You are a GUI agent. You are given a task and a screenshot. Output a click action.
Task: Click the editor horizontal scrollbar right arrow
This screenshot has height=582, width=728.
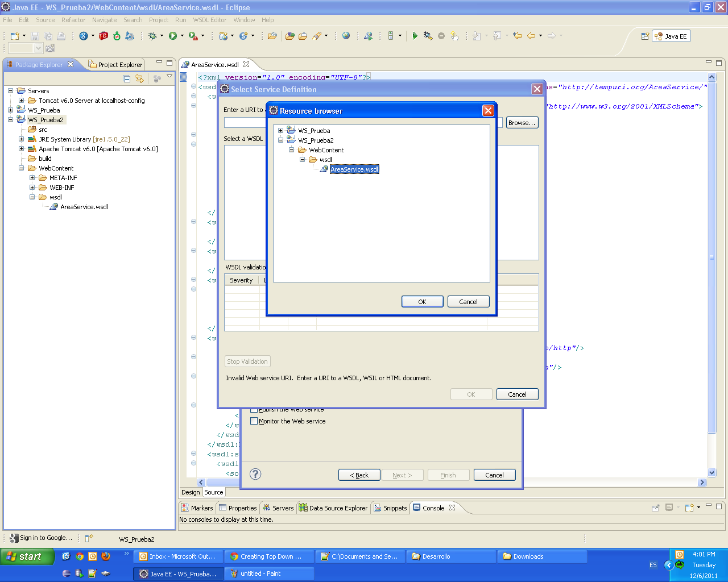[702, 483]
